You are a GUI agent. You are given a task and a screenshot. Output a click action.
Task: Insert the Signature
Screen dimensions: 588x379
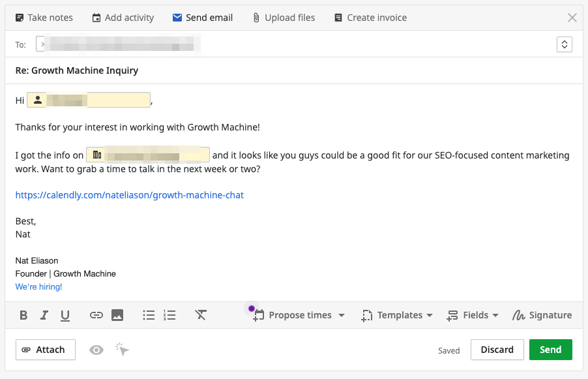point(542,315)
